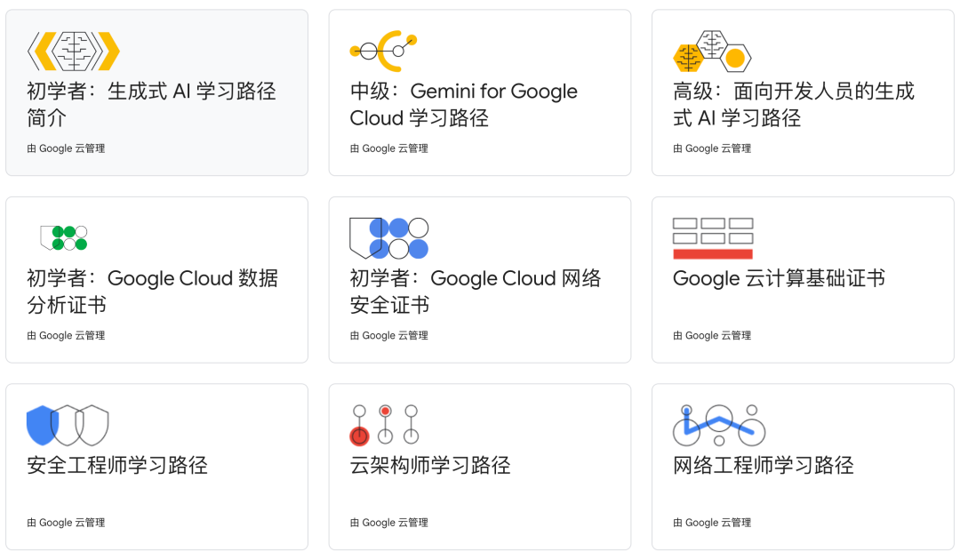Click the three hexagons advanced AI icon
The image size is (960, 560).
click(x=712, y=51)
